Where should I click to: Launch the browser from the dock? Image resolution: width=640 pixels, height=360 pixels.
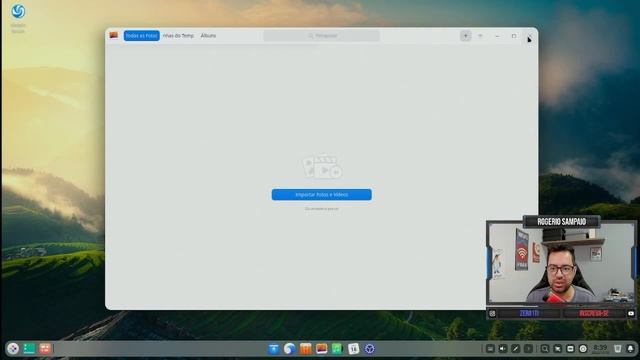pyautogui.click(x=289, y=349)
